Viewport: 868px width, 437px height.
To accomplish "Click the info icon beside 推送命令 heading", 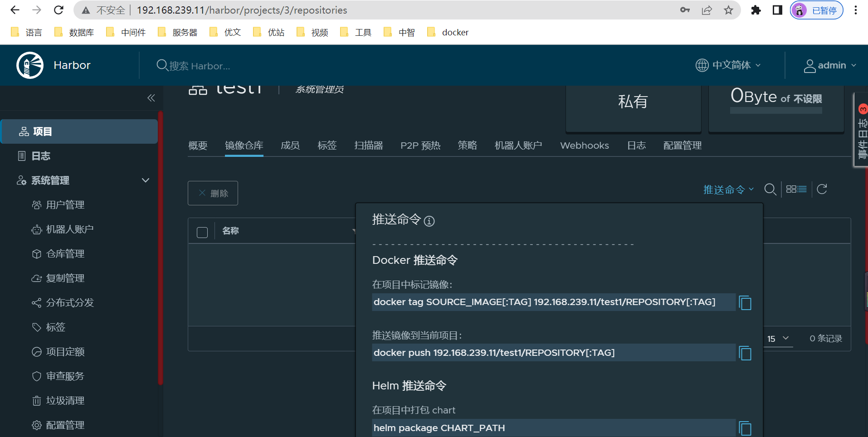I will [429, 222].
